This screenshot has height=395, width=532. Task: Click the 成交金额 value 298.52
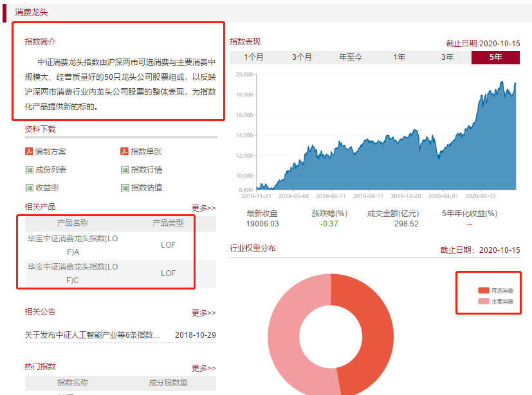[406, 224]
